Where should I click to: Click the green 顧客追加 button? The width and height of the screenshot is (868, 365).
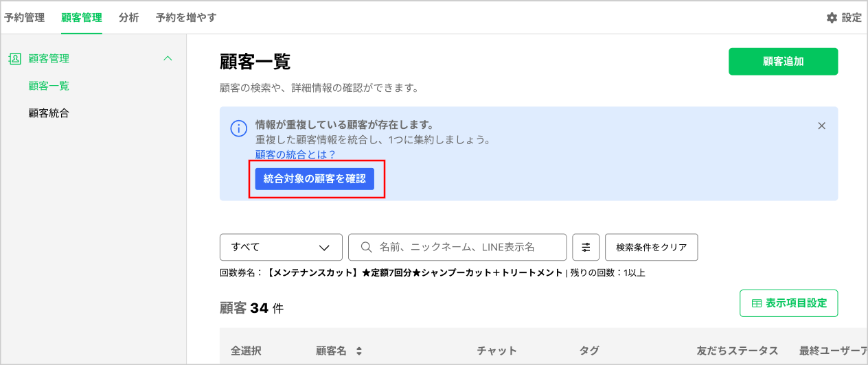[x=783, y=61]
